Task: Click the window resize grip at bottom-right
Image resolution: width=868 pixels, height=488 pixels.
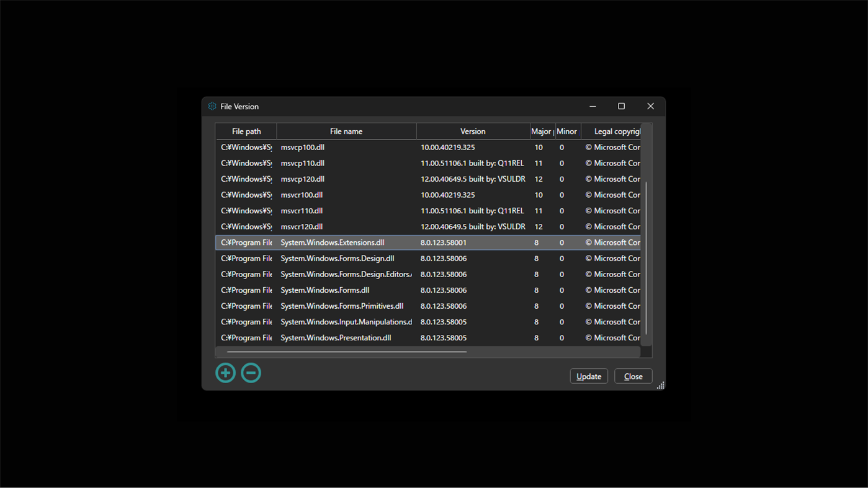Action: tap(660, 384)
